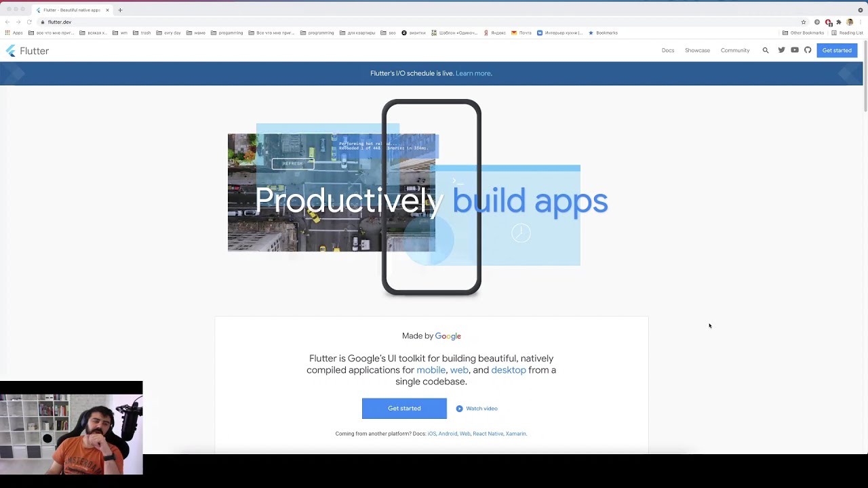Open the 'Шаблон «Одиноч...' bookmark
This screenshot has width=868, height=488.
[x=454, y=33]
